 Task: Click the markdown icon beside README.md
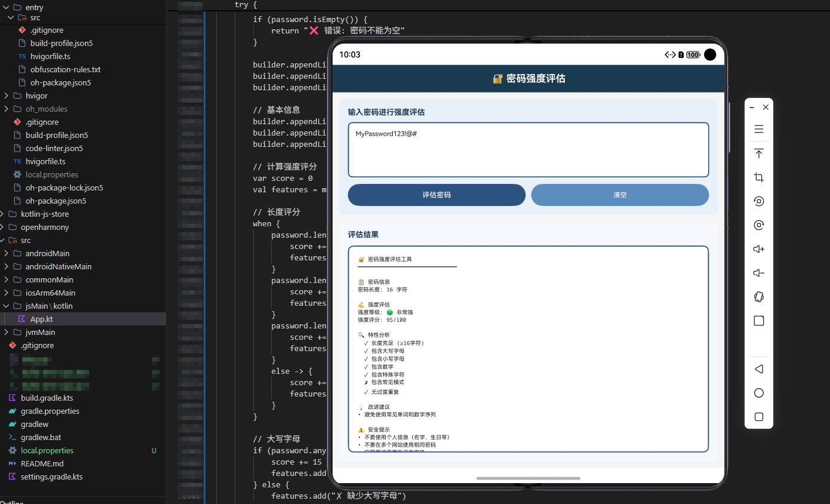coord(12,463)
